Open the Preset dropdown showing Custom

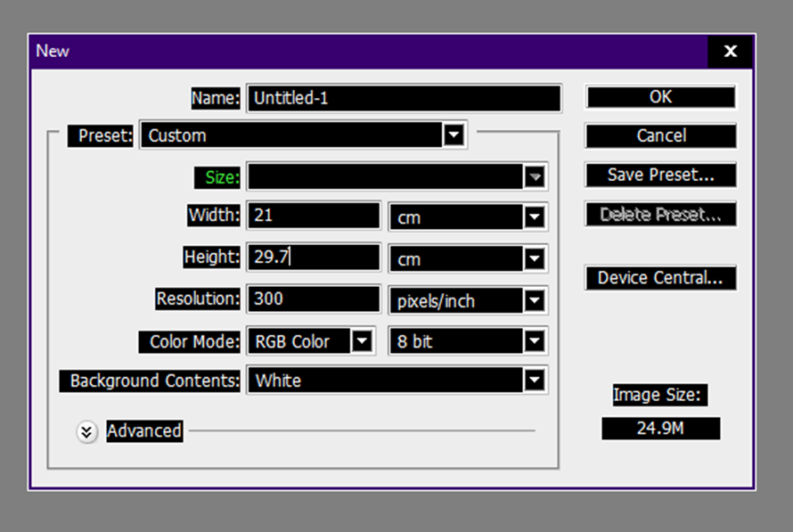pyautogui.click(x=304, y=135)
